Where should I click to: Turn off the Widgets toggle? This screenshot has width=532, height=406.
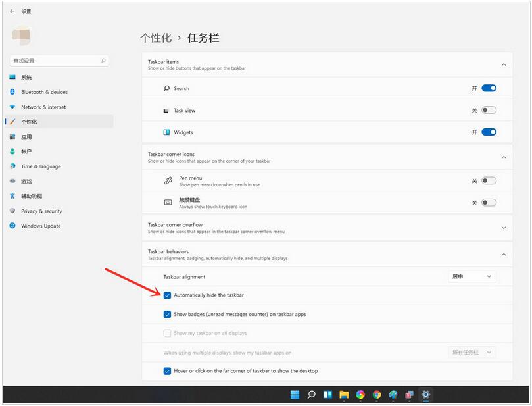489,132
